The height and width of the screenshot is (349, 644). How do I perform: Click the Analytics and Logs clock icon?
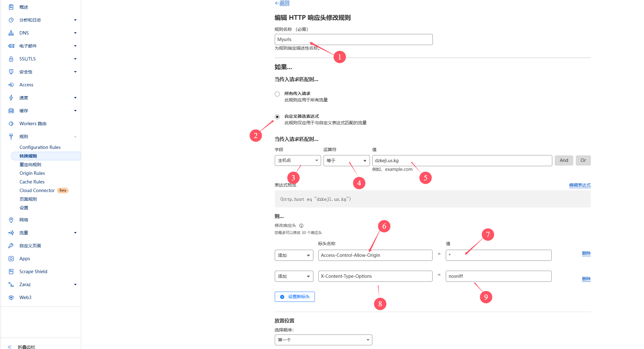point(11,20)
